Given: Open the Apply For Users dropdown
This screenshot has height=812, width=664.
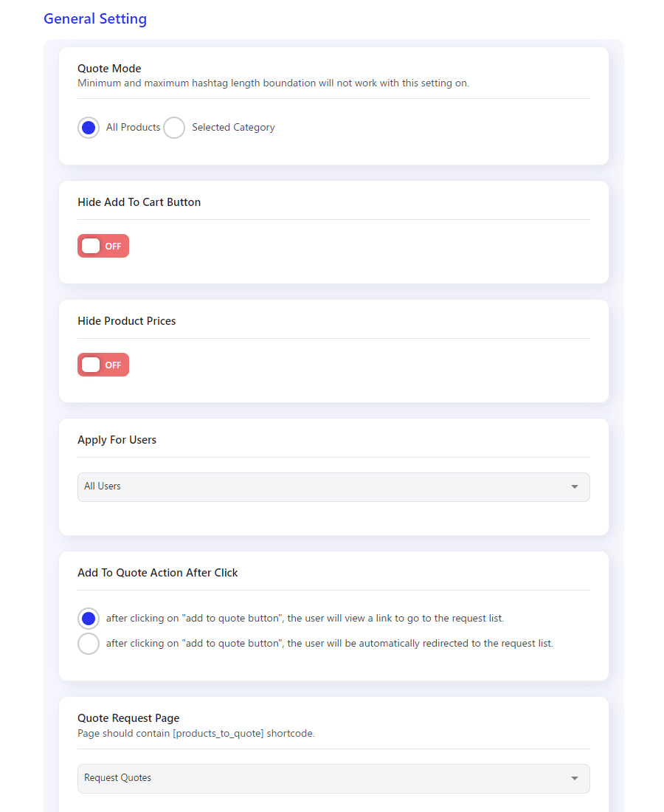Looking at the screenshot, I should 333,486.
